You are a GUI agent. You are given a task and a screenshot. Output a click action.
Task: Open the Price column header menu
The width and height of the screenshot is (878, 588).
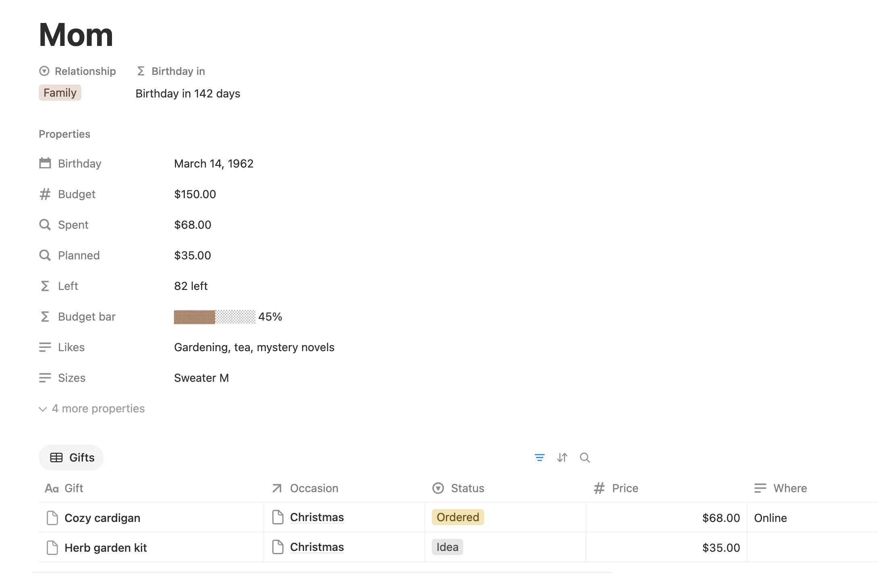[666, 488]
